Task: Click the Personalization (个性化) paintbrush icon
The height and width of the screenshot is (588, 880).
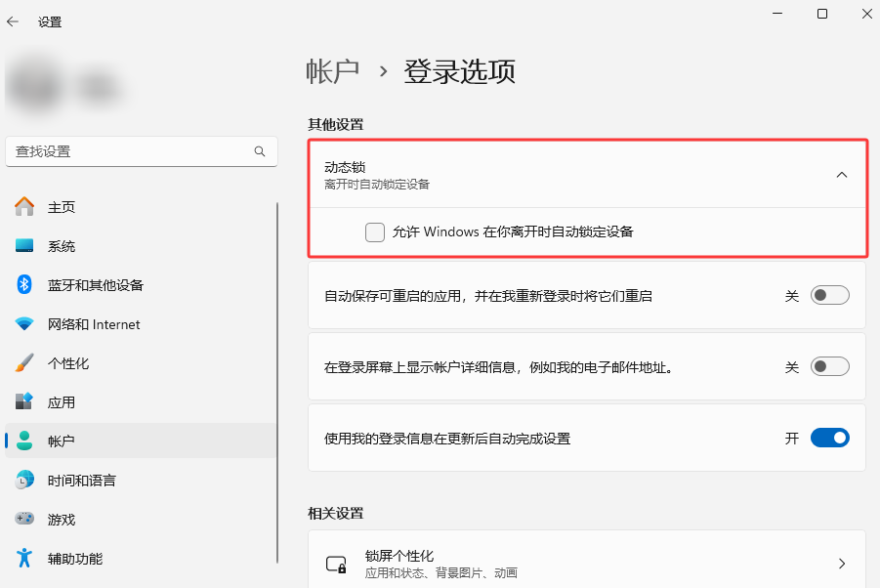Action: click(24, 363)
